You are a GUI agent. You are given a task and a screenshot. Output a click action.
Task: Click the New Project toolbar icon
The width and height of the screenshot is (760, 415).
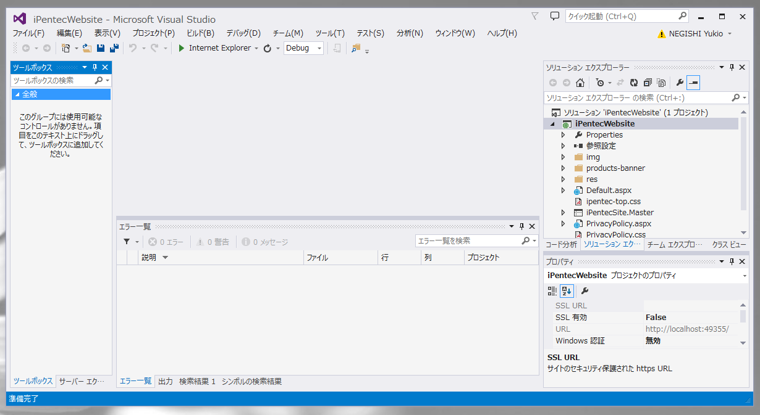coord(65,48)
